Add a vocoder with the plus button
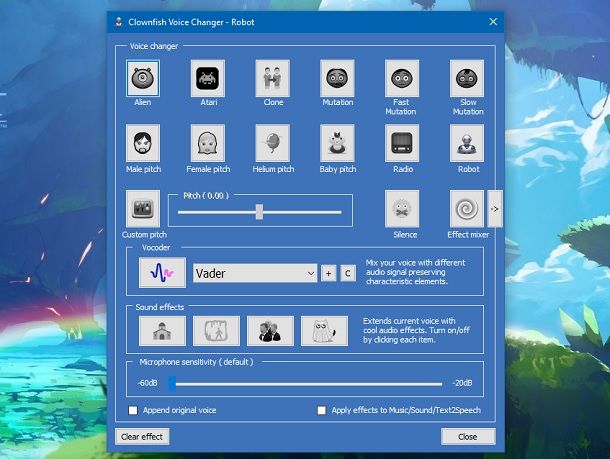The width and height of the screenshot is (610, 459). point(328,273)
